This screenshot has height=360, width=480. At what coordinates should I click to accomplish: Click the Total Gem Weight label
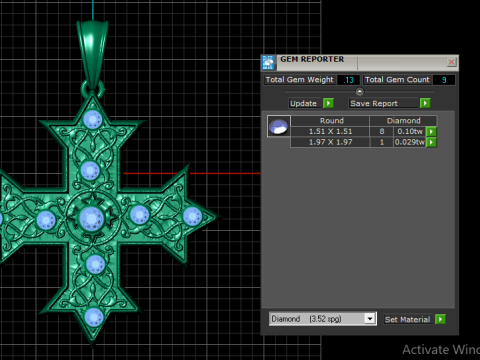tap(299, 80)
